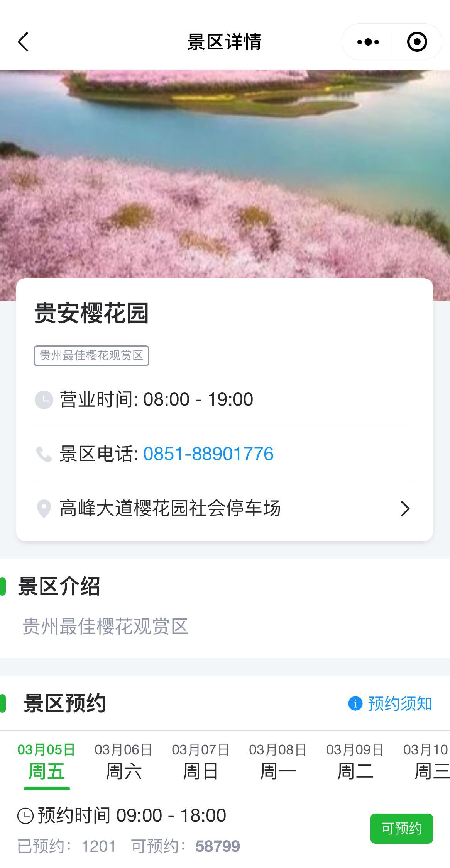Screen dimensions: 450x868
Task: Open the three-dot more options menu
Action: 368,42
